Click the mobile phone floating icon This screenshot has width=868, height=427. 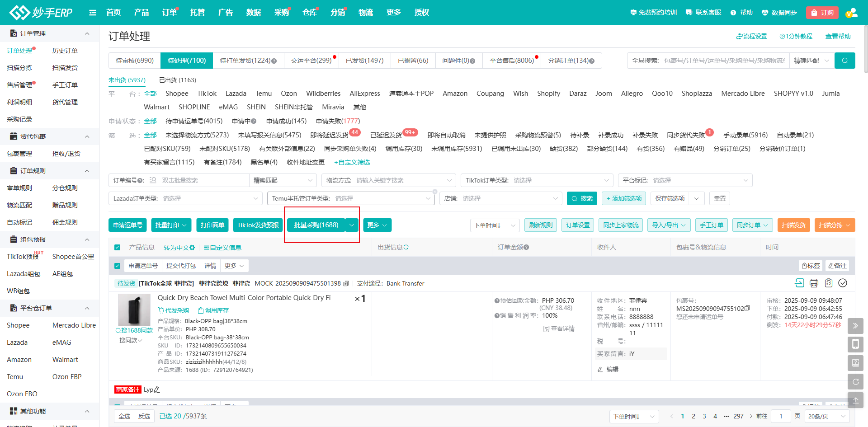855,344
